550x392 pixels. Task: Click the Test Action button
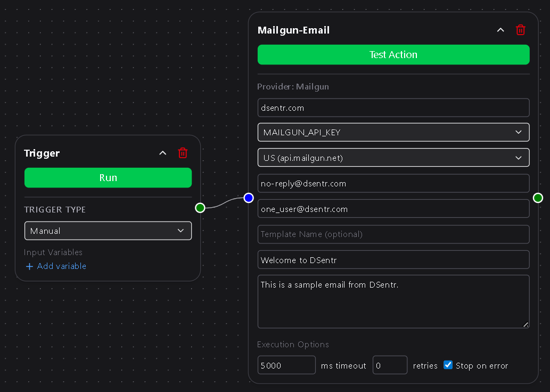click(393, 55)
